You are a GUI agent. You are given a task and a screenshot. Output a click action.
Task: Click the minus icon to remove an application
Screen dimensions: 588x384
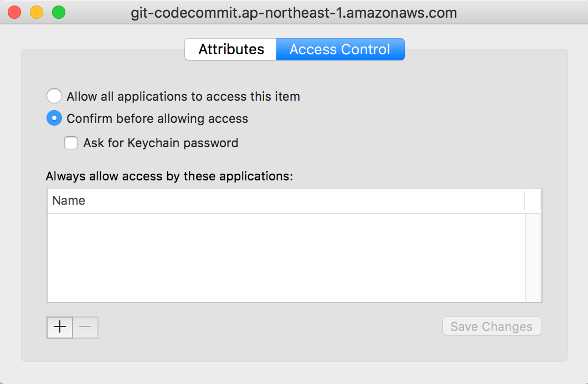[85, 327]
